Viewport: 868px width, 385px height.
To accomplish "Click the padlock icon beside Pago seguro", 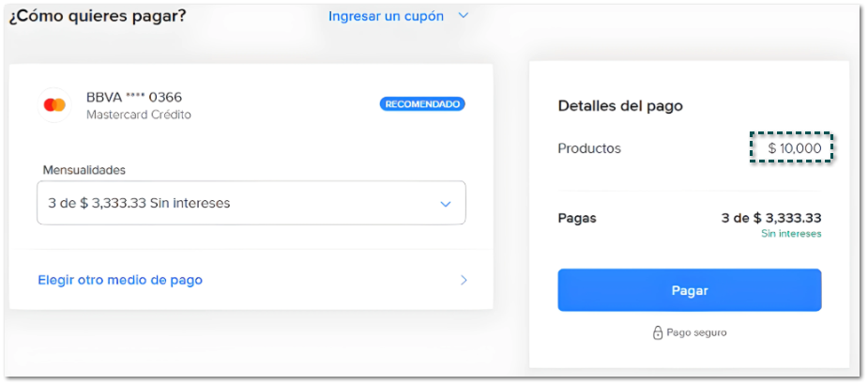I will click(x=658, y=332).
